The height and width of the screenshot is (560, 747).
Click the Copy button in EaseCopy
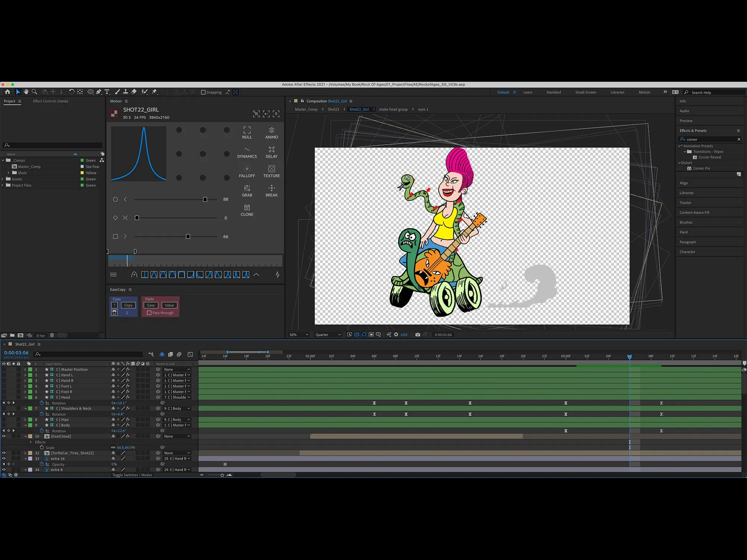[128, 305]
